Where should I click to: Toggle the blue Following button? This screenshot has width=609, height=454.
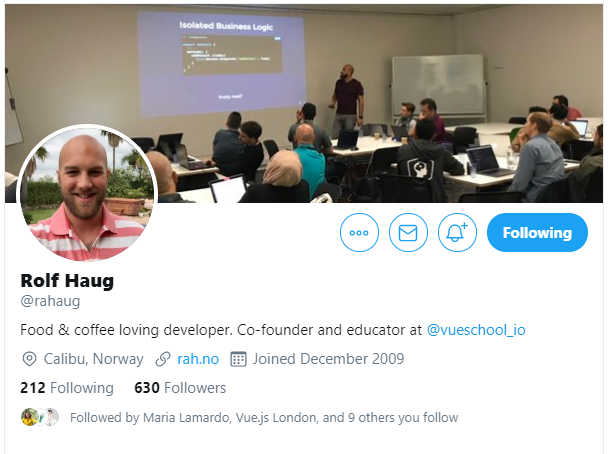537,233
